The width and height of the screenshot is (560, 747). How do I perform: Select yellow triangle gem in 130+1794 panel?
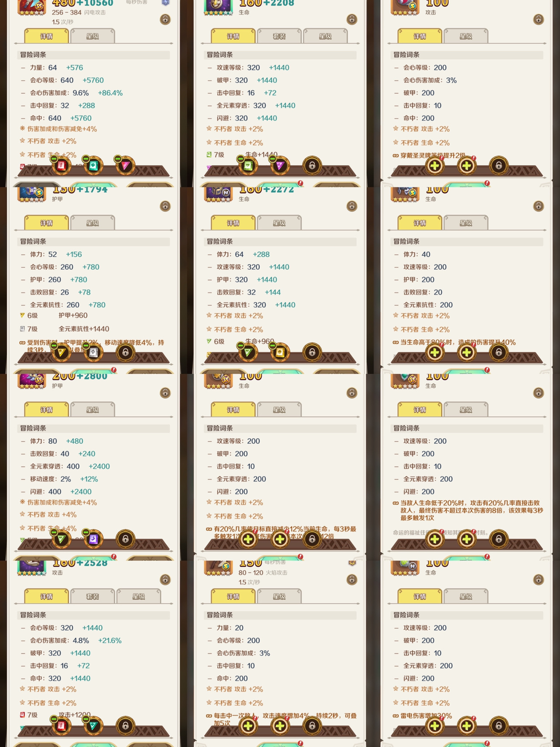pyautogui.click(x=61, y=352)
